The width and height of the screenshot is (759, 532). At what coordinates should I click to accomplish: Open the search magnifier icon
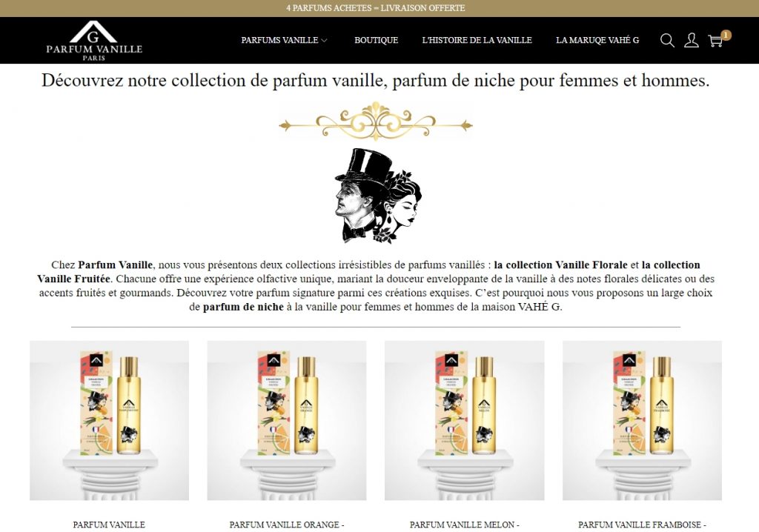[667, 40]
